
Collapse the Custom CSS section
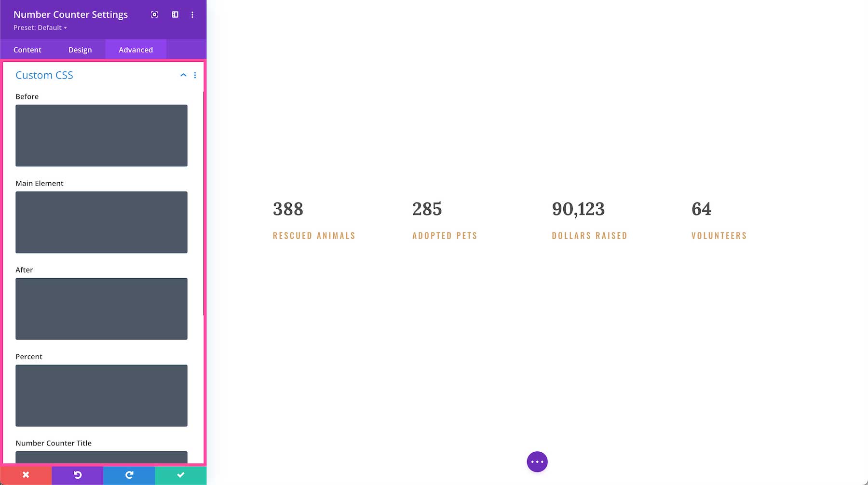[x=183, y=75]
